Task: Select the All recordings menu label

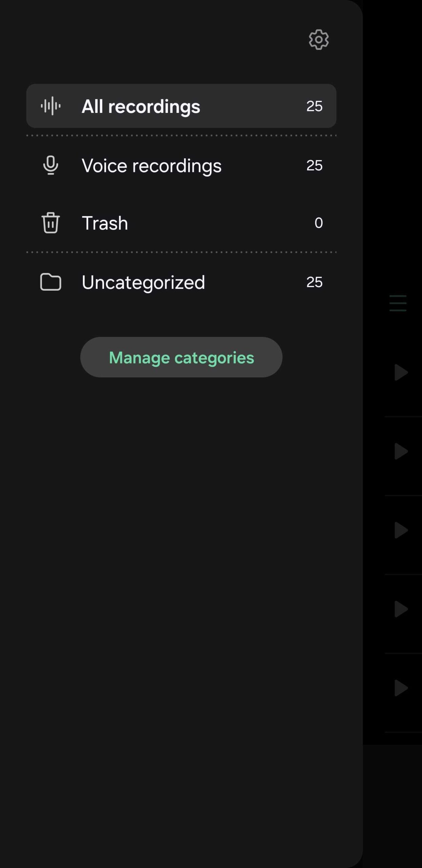Action: click(x=141, y=106)
